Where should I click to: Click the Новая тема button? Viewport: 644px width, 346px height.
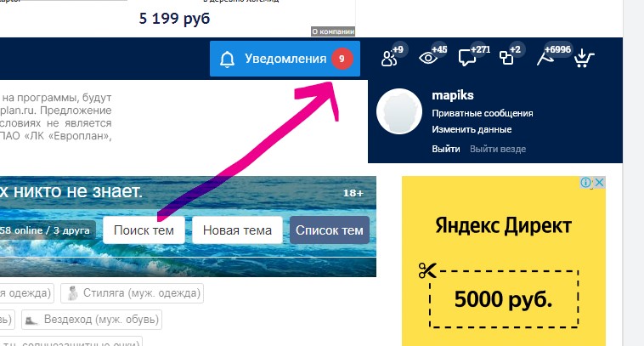pos(237,230)
